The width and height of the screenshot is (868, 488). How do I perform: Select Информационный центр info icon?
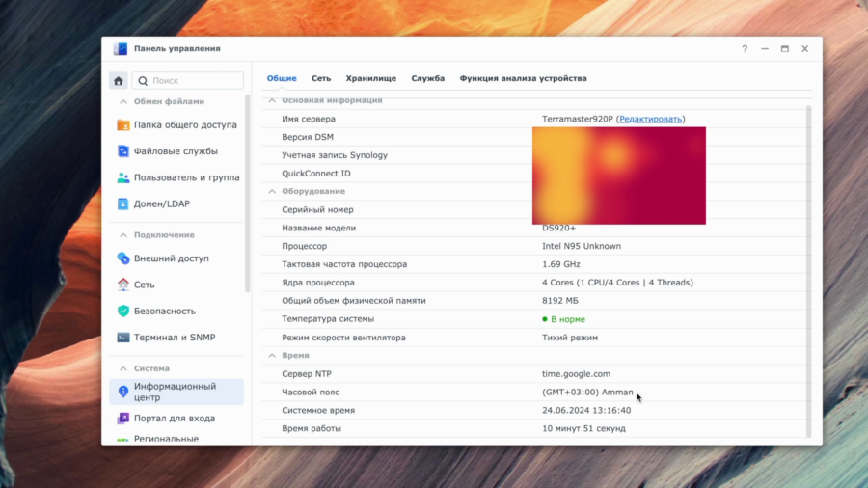click(x=122, y=392)
